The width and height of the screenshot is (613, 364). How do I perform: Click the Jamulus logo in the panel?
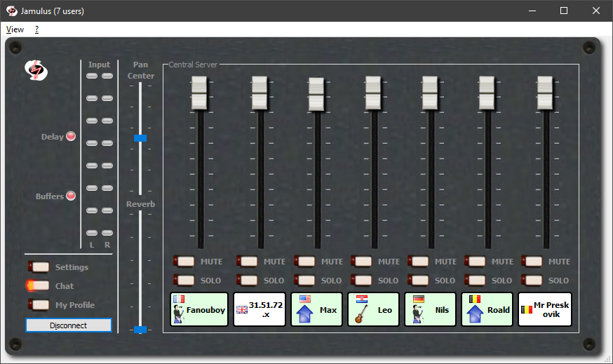[36, 70]
